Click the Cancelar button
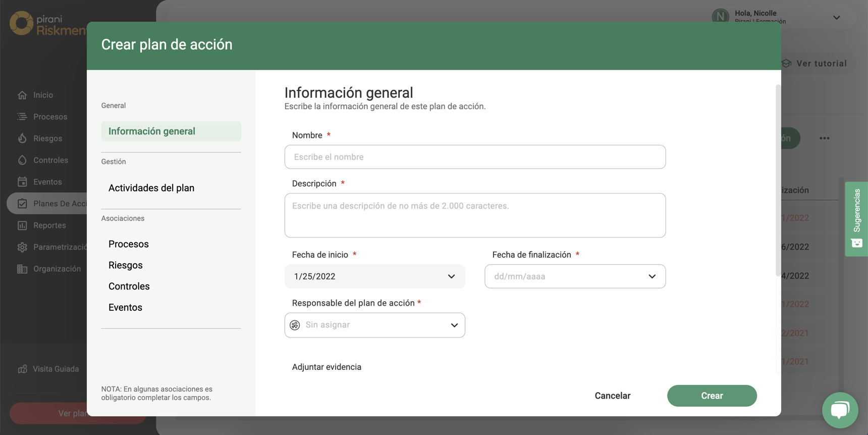Viewport: 868px width, 435px height. click(612, 396)
